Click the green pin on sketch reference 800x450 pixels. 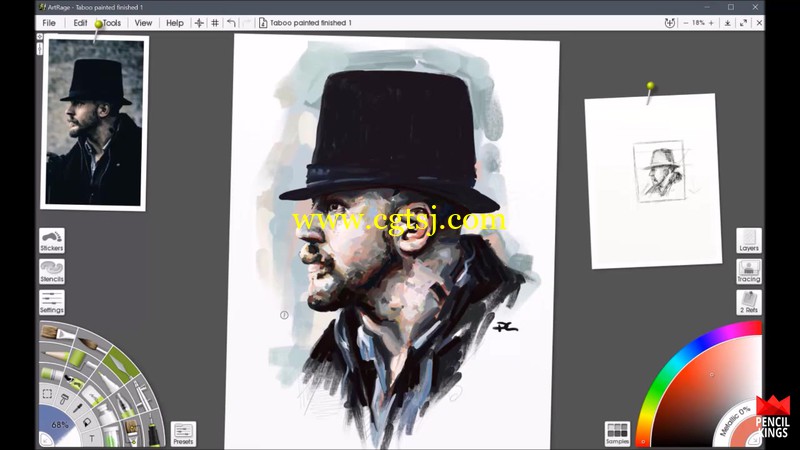click(x=650, y=86)
